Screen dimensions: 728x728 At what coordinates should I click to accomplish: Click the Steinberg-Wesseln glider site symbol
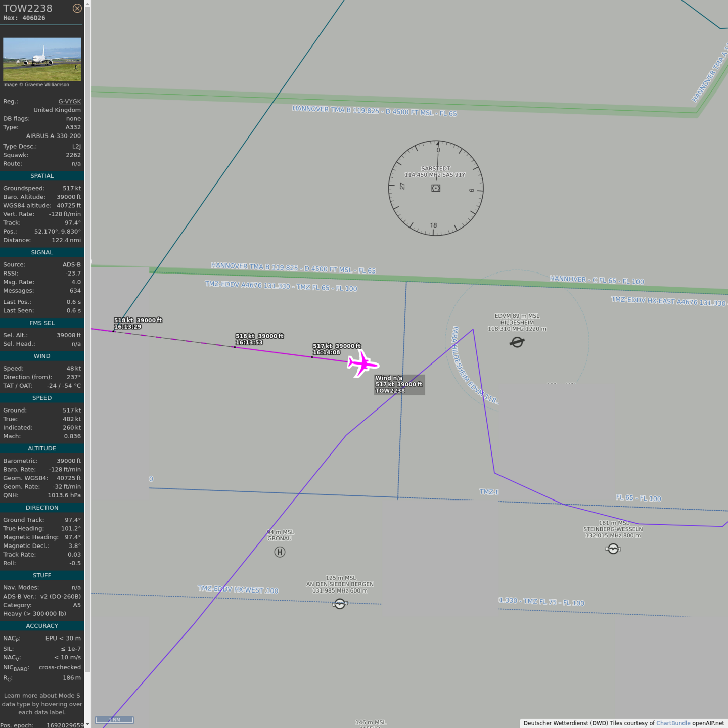pyautogui.click(x=613, y=549)
